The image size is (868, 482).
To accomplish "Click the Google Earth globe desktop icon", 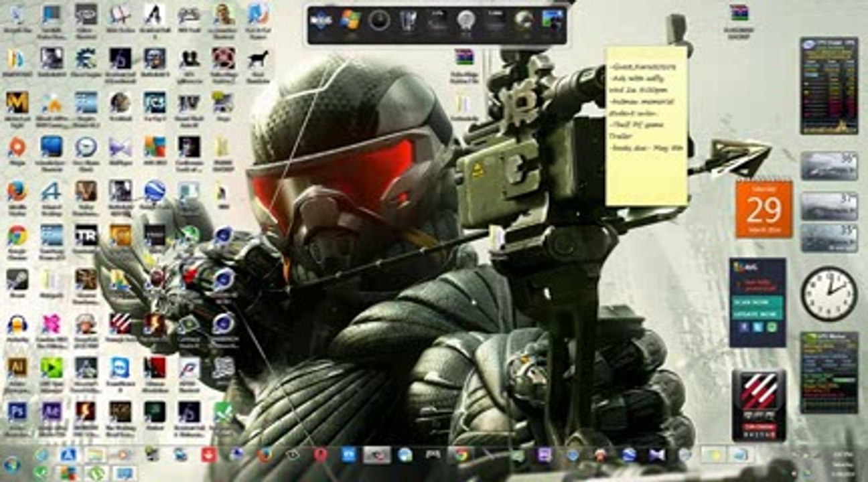I will pyautogui.click(x=155, y=191).
